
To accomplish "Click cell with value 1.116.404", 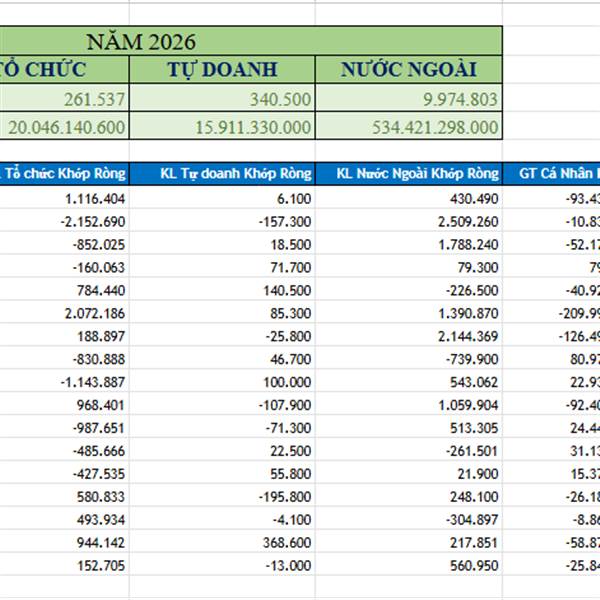I will click(64, 198).
